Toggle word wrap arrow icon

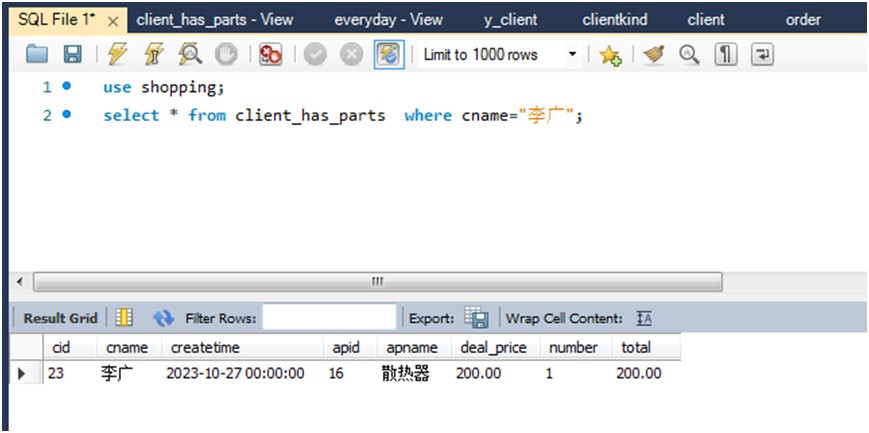(762, 54)
